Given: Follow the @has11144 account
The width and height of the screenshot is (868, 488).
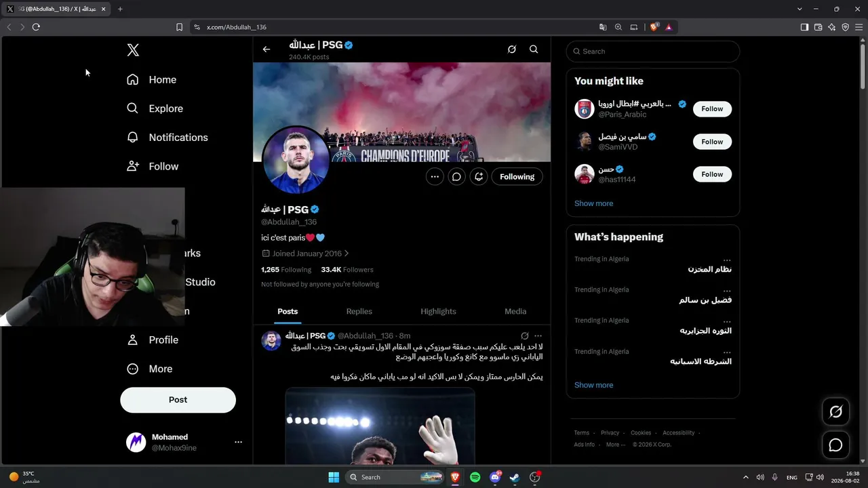Looking at the screenshot, I should click(712, 174).
